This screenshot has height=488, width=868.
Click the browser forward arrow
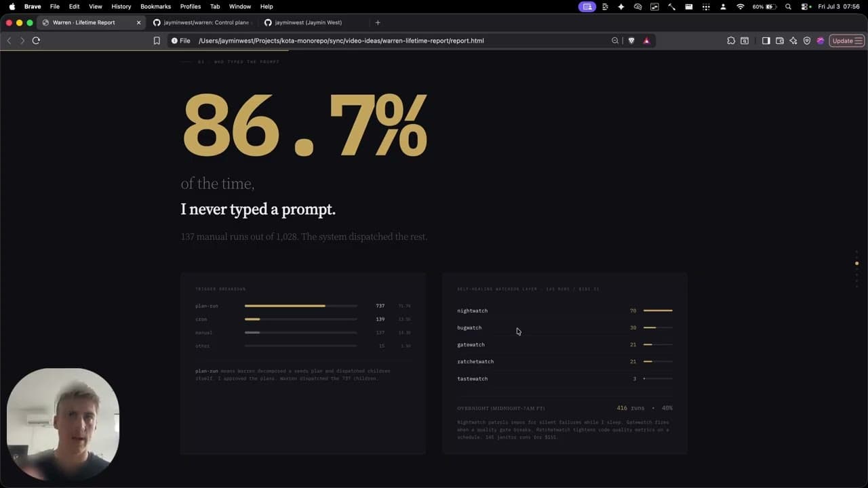pyautogui.click(x=22, y=41)
